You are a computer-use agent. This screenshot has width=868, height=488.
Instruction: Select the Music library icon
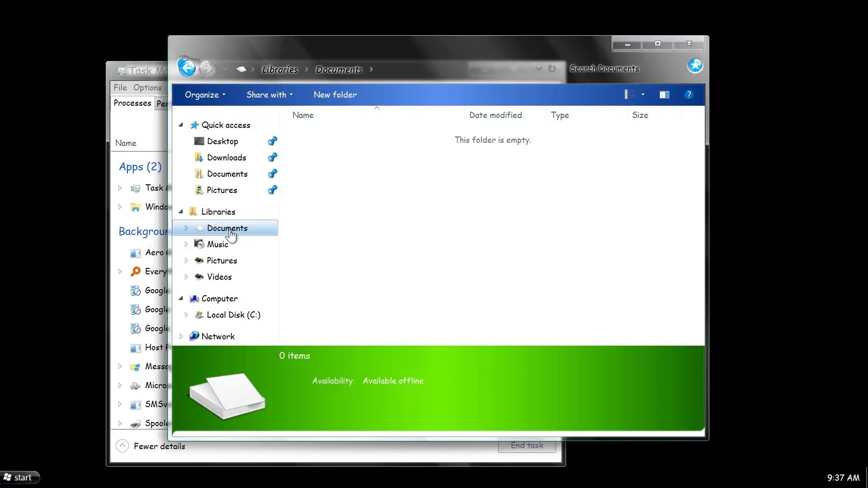coord(199,244)
